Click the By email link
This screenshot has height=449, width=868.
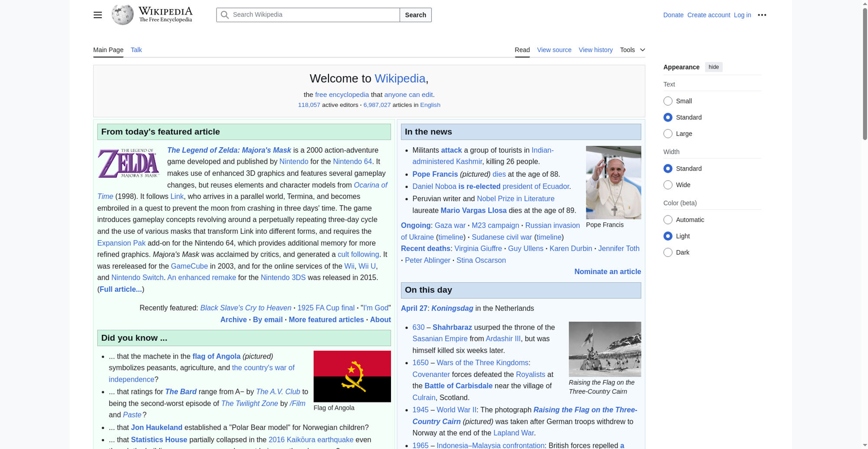click(x=268, y=320)
